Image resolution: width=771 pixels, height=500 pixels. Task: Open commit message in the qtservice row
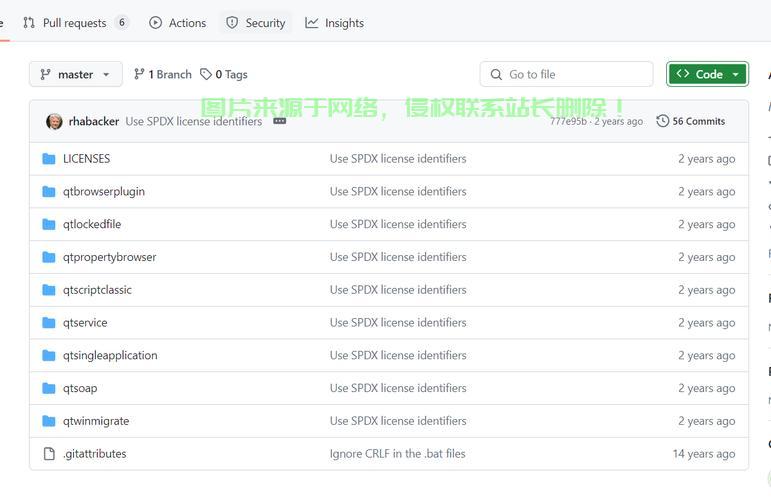tap(398, 323)
